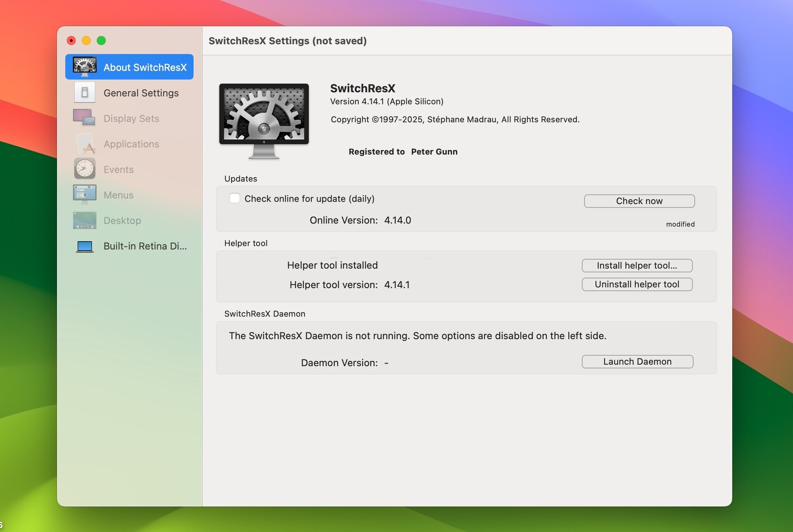Screen dimensions: 793x532
Task: Click the SwitchResX Daemon section heading
Action: (265, 314)
